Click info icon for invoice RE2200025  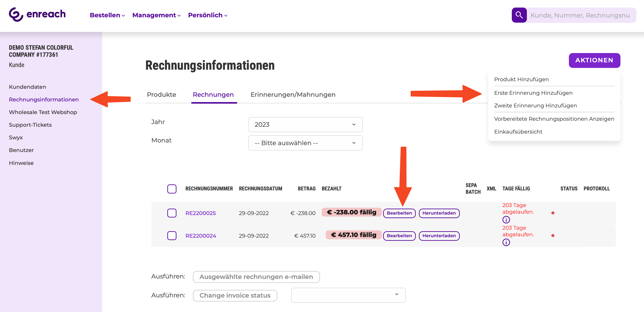pyautogui.click(x=506, y=220)
